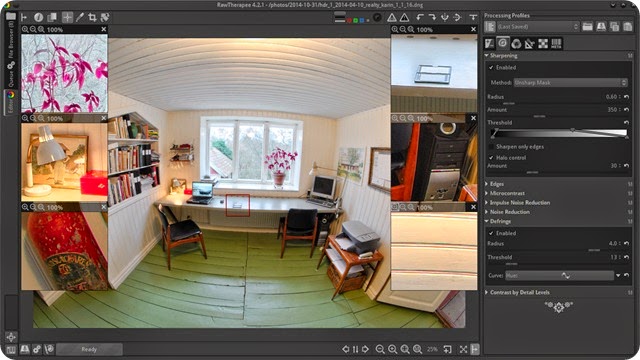Reset the sharpening Radius value

pos(627,97)
